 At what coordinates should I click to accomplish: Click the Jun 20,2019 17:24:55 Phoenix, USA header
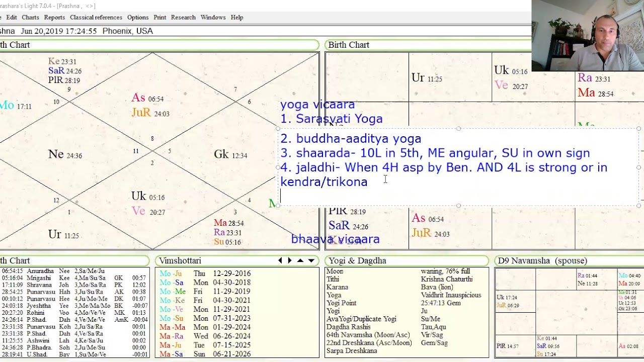(x=87, y=31)
